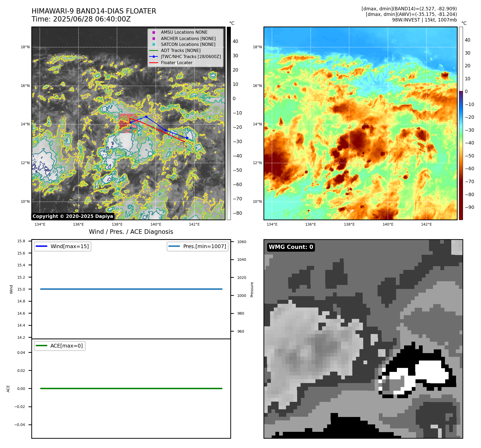Click the 'Wind[max=15]' legend
This screenshot has height=448, width=481.
coord(63,247)
